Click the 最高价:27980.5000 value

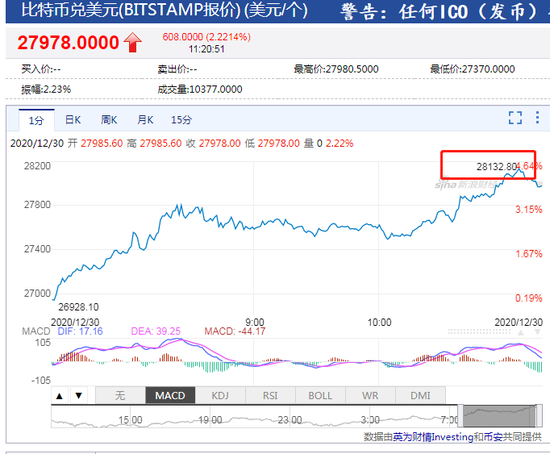click(336, 69)
